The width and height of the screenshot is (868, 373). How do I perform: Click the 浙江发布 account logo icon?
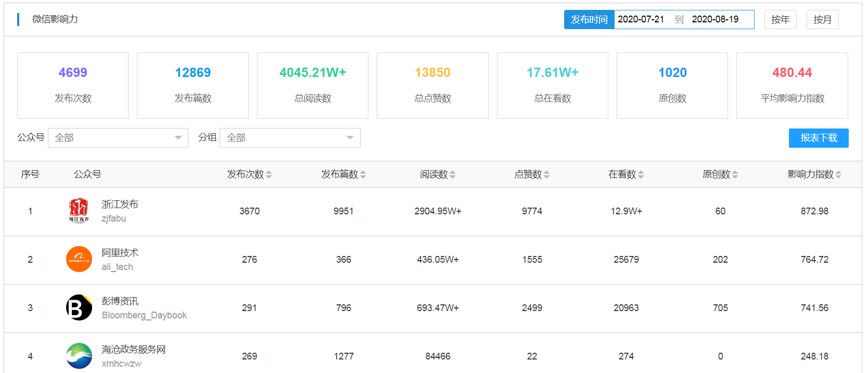pos(79,211)
